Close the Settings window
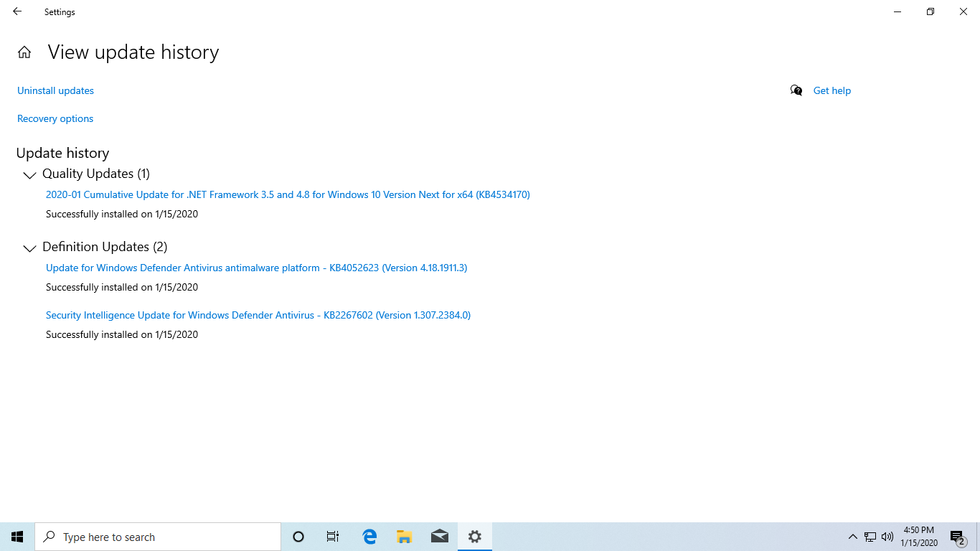The height and width of the screenshot is (551, 980). (963, 11)
